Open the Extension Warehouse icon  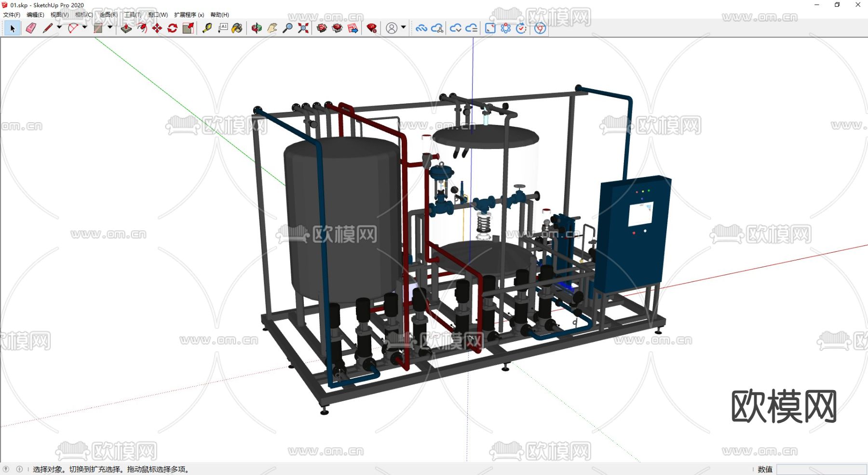337,28
